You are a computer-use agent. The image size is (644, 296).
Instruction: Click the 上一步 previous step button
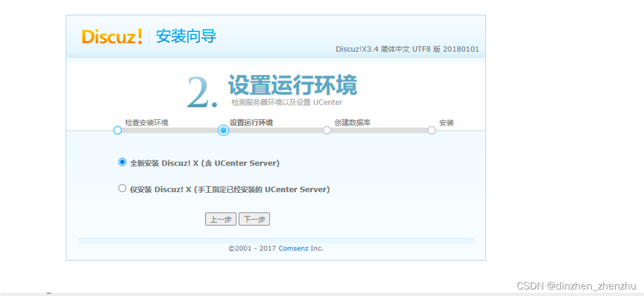pyautogui.click(x=221, y=219)
